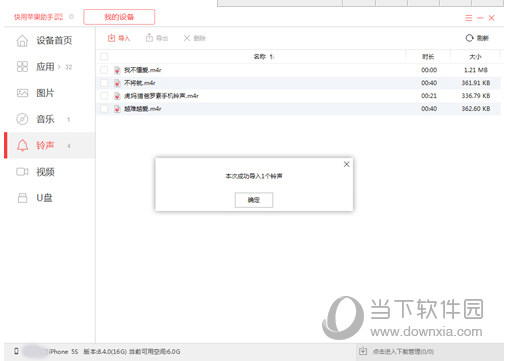
Task: Select the row 我不懂爱.m4r file name
Action: pos(143,70)
